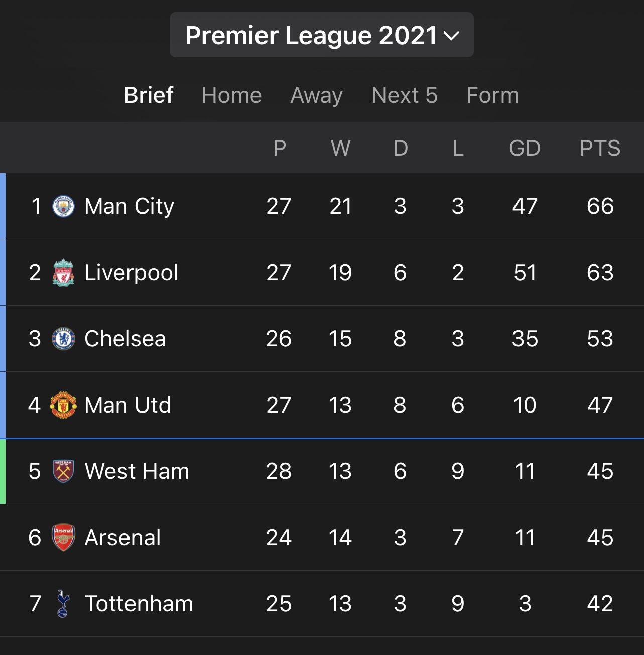
Task: Switch to the Away tab
Action: pyautogui.click(x=316, y=95)
